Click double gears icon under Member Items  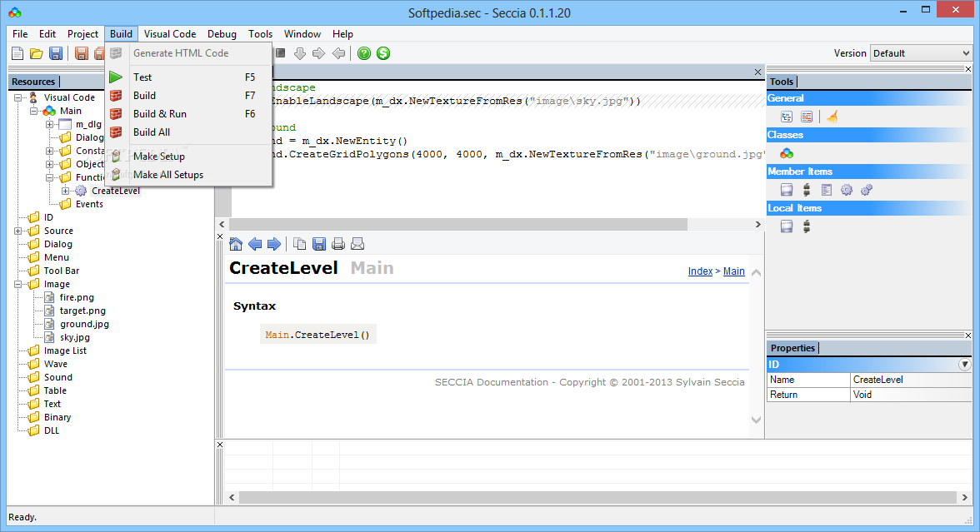(867, 190)
